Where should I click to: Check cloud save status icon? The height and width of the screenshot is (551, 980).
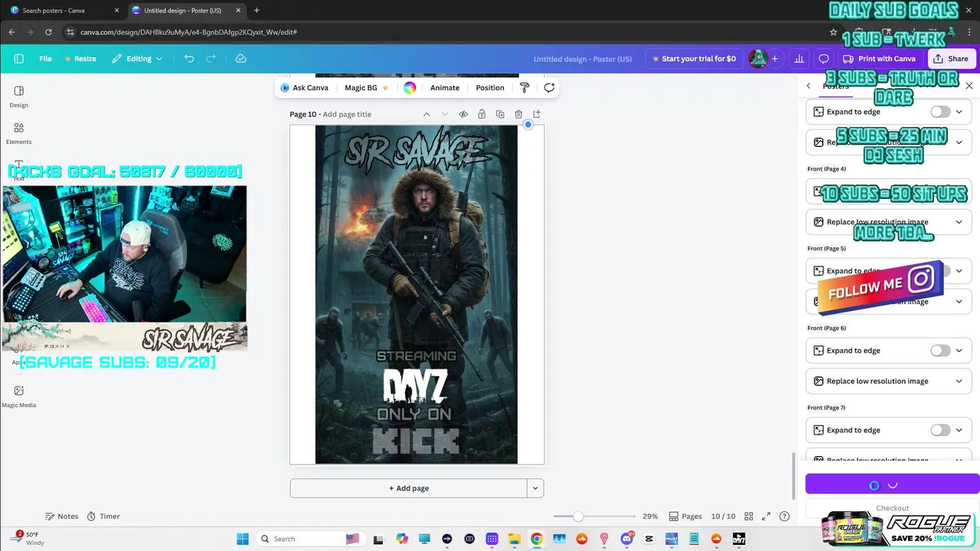click(x=240, y=58)
